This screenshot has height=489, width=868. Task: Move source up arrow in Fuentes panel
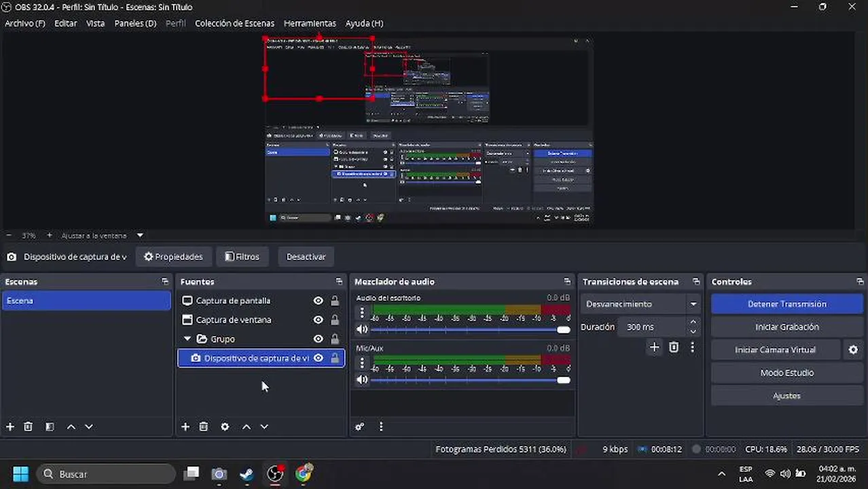coord(247,427)
